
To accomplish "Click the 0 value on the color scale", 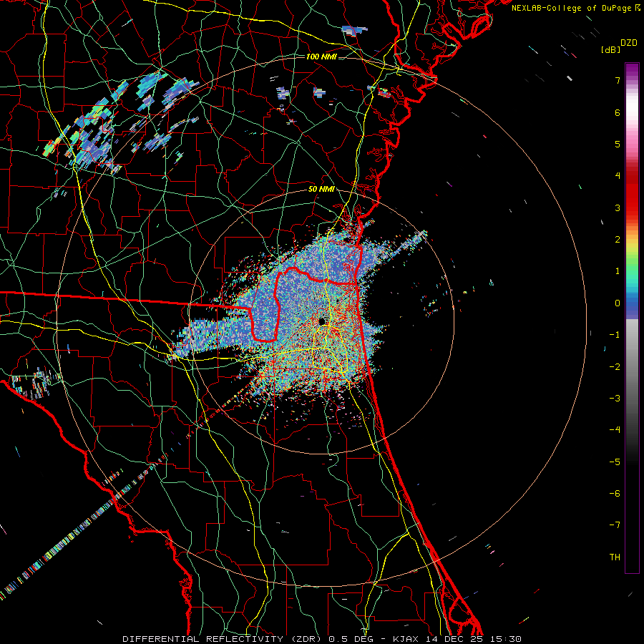I will tap(618, 303).
